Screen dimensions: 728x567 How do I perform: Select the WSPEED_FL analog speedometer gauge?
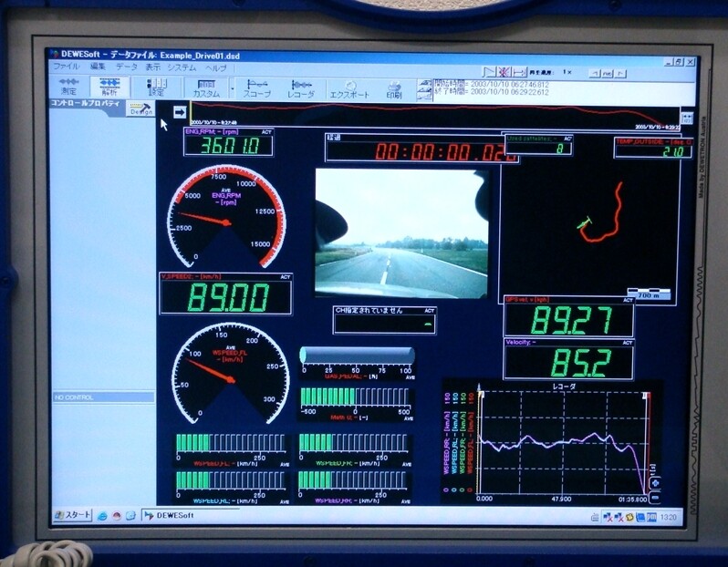coord(230,374)
